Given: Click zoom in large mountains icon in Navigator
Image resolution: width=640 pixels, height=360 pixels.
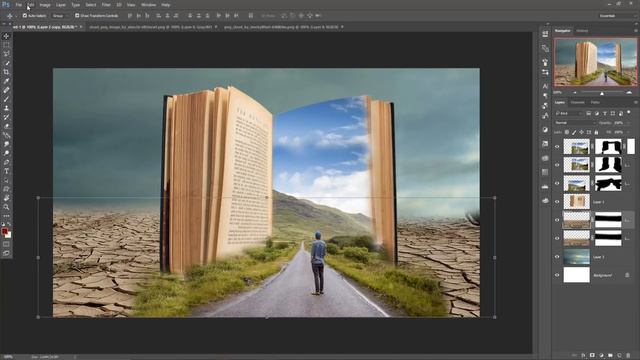Looking at the screenshot, I should pyautogui.click(x=629, y=93).
